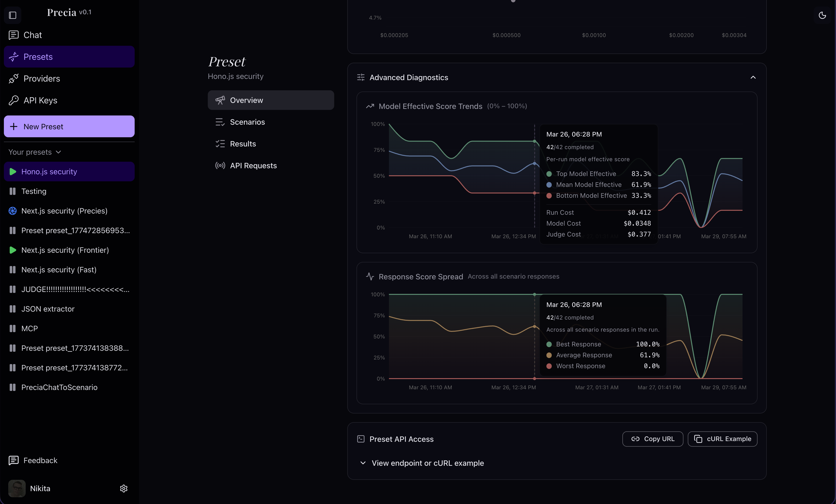Toggle the sidebar collapse icon

point(13,15)
